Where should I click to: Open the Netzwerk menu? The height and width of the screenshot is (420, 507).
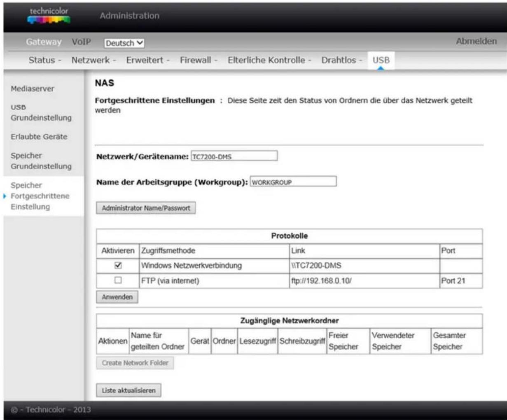click(93, 60)
